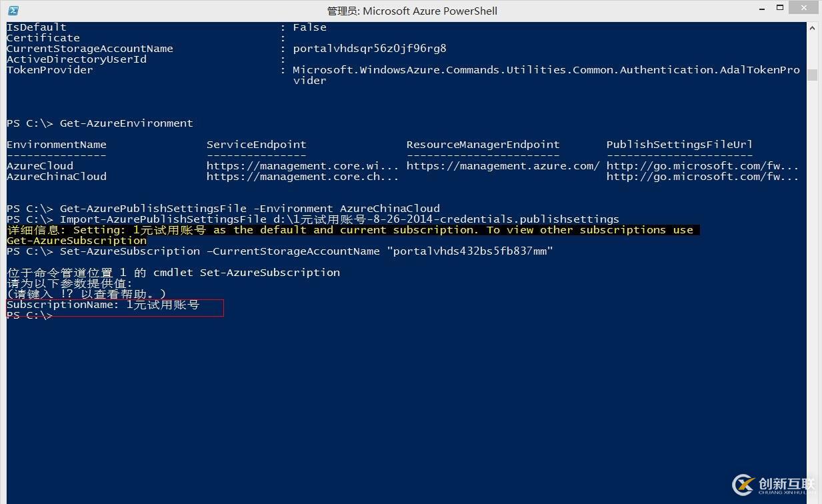Click the Import-AzurePublishSettingsFile command line

coord(313,219)
